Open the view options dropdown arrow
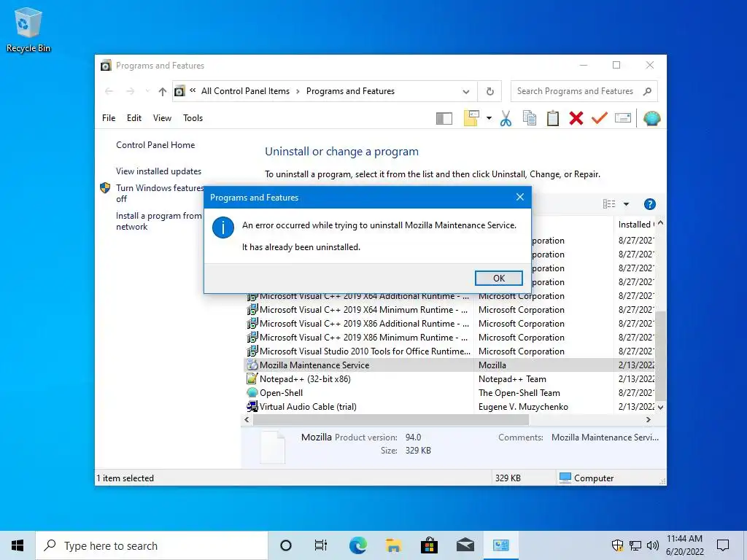The width and height of the screenshot is (747, 560). [626, 204]
